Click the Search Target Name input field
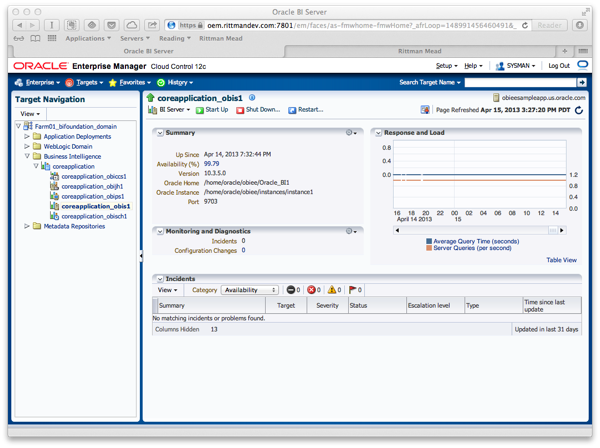 tap(520, 82)
